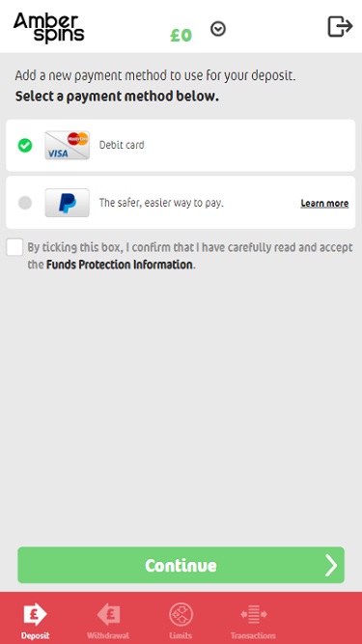Open Funds Protection Information link
The width and height of the screenshot is (362, 644).
[119, 265]
